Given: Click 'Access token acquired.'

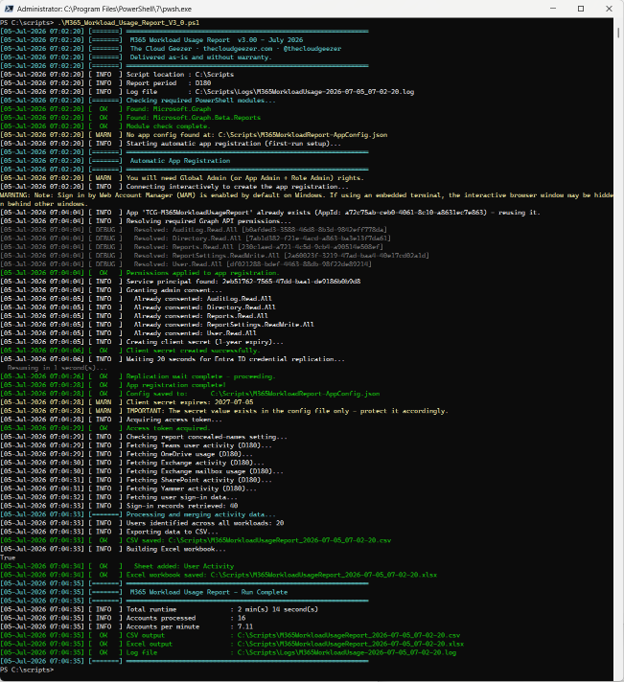Looking at the screenshot, I should pyautogui.click(x=168, y=428).
